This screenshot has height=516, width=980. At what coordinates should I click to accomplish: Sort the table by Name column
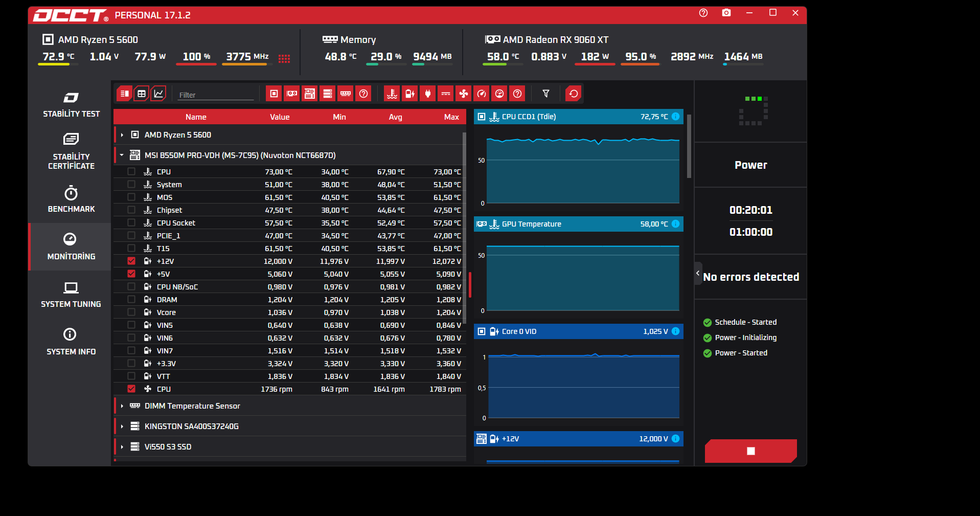point(196,117)
